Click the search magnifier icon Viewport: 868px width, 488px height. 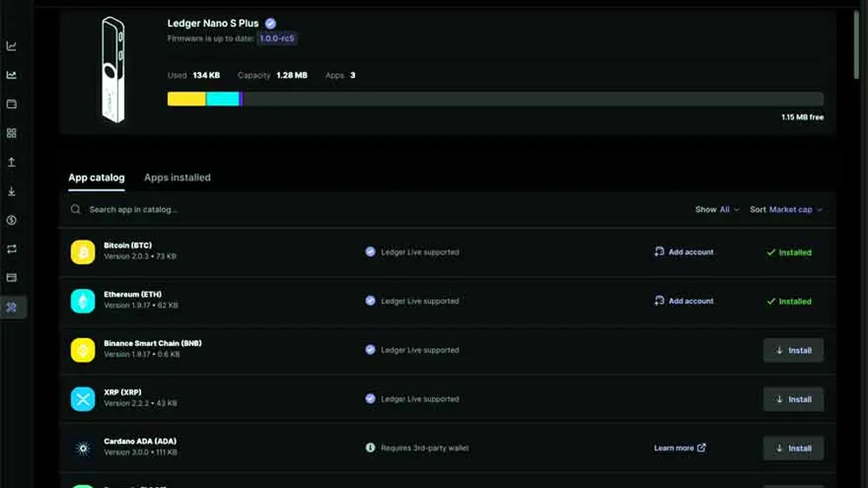(x=76, y=209)
